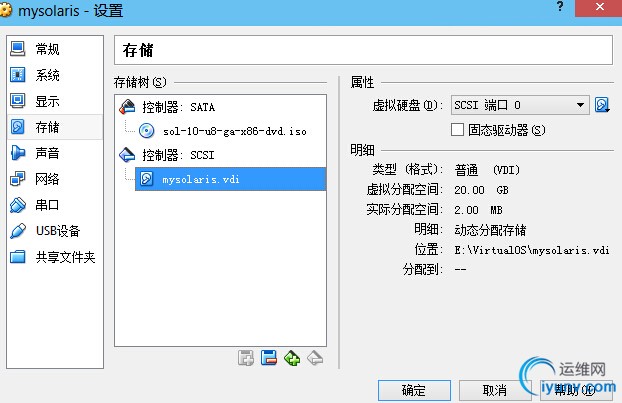The height and width of the screenshot is (403, 622).
Task: Open the 网络 (Network) settings page
Action: tap(55, 179)
